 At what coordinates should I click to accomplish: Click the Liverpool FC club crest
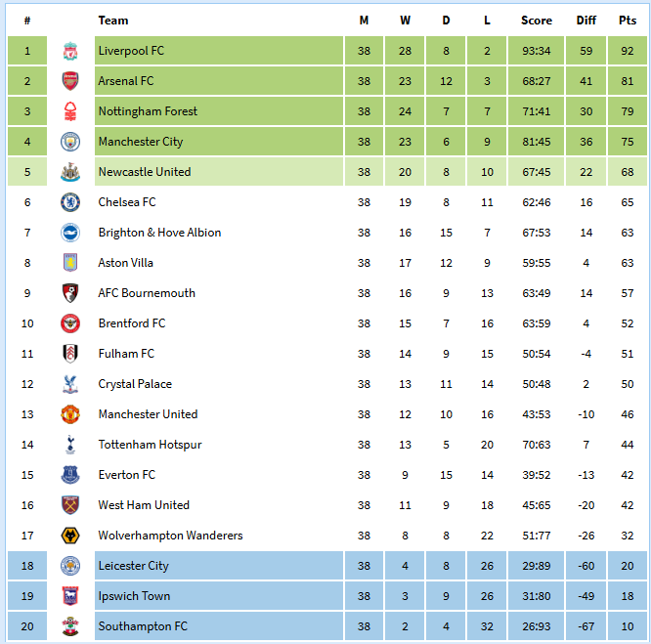pyautogui.click(x=70, y=51)
